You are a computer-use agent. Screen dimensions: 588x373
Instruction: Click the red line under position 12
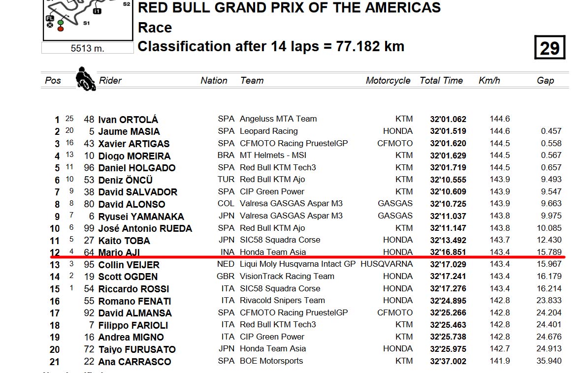point(307,257)
